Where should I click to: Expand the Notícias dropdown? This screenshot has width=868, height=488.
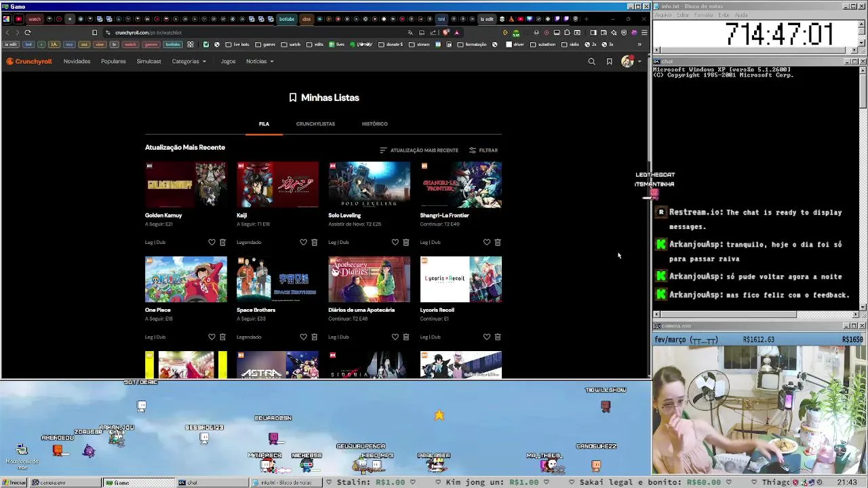[260, 62]
